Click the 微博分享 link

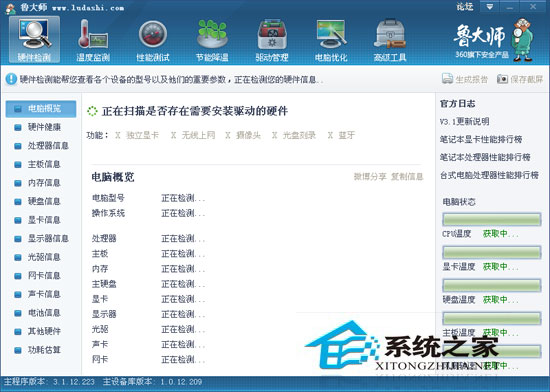(x=370, y=176)
